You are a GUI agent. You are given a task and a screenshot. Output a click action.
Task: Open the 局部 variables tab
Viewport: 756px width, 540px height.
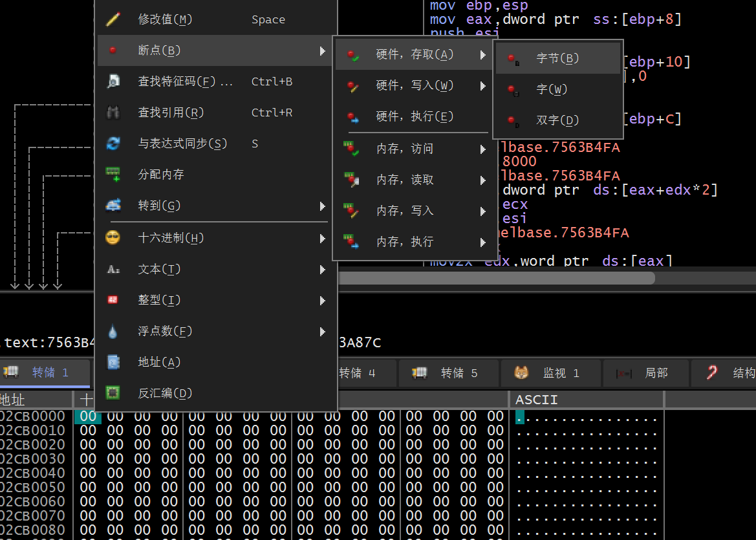click(x=646, y=373)
